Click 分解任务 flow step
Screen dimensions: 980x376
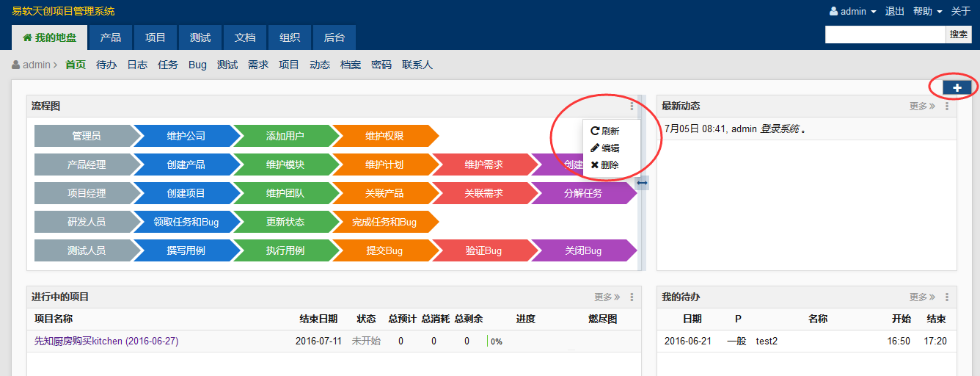click(x=583, y=193)
